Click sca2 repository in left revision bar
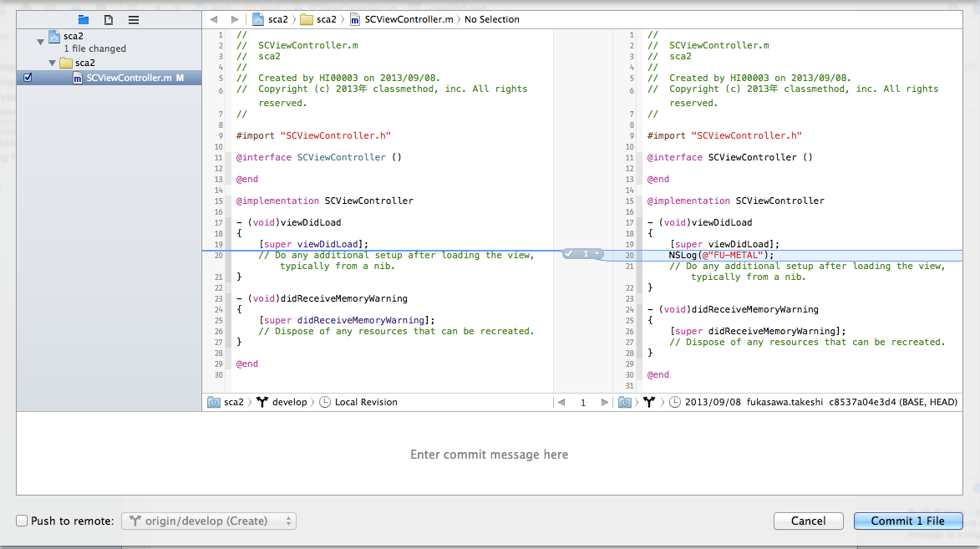Image resolution: width=980 pixels, height=549 pixels. (226, 402)
